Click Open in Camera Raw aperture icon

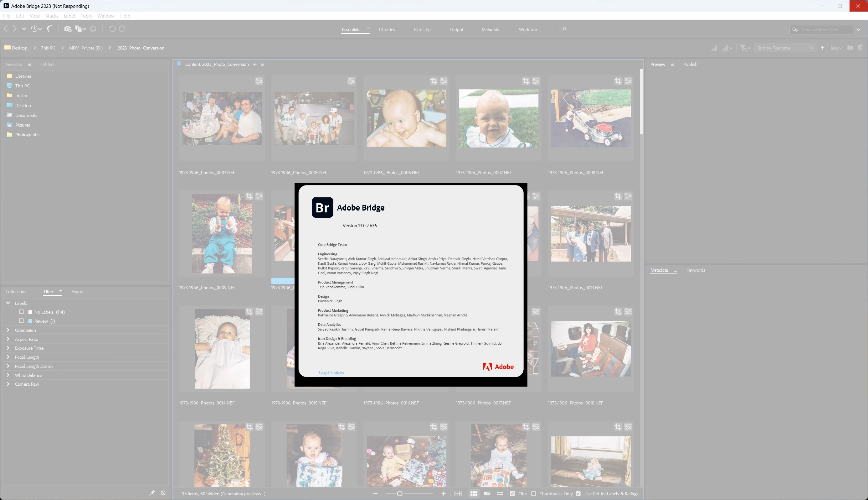(93, 29)
